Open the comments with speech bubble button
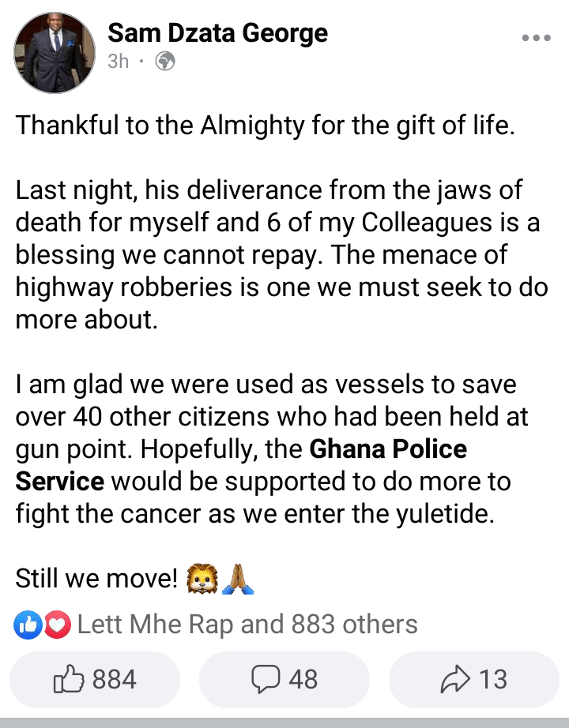Viewport: 569px width, 728px height. coord(284,679)
